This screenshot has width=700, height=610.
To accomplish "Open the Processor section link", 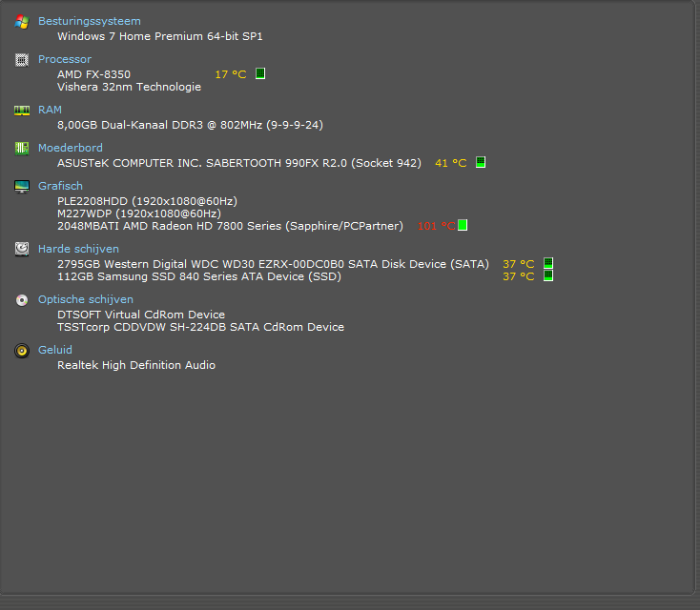I will pyautogui.click(x=65, y=59).
